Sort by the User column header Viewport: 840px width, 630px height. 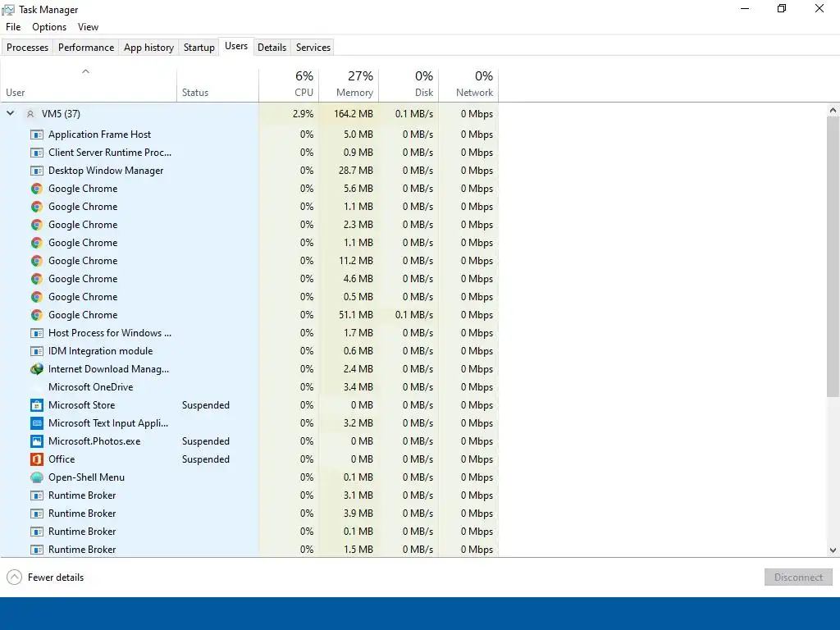coord(89,84)
